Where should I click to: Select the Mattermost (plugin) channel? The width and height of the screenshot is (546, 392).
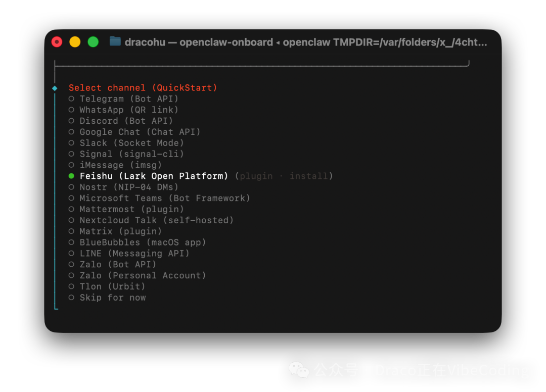(131, 209)
